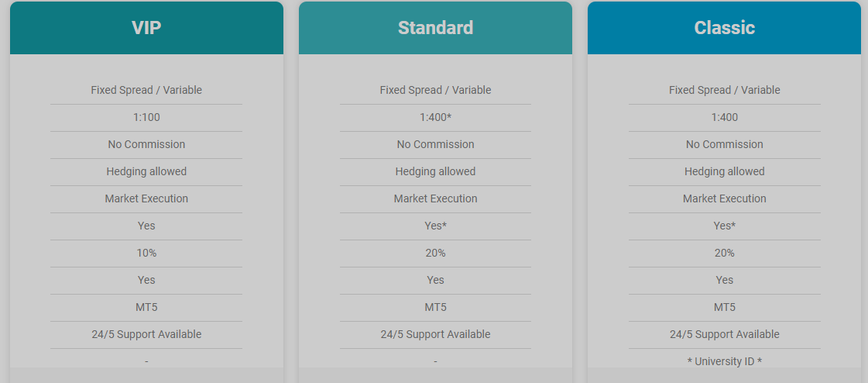
Task: Click the VIP plan header
Action: click(x=146, y=28)
